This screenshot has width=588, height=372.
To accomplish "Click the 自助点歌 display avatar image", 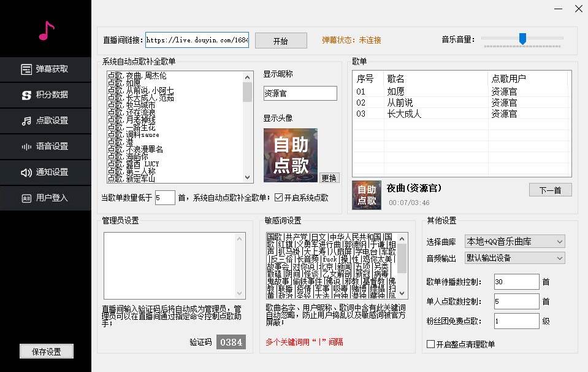I will pyautogui.click(x=290, y=154).
